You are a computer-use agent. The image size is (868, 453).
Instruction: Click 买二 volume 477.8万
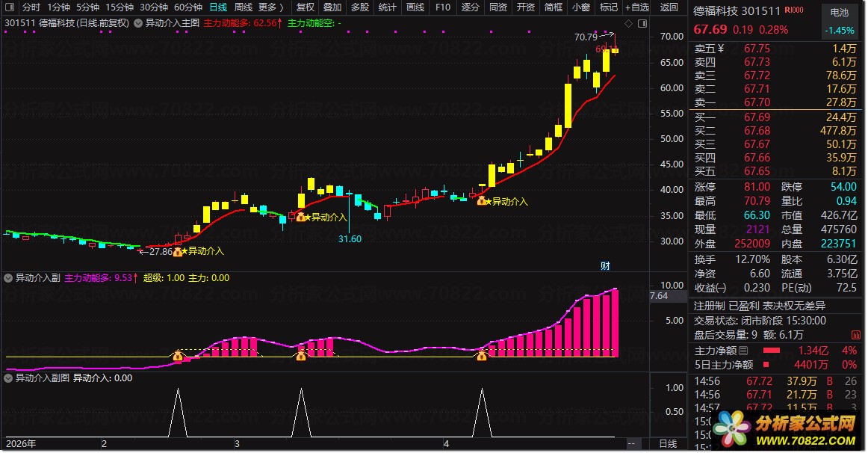click(x=838, y=131)
